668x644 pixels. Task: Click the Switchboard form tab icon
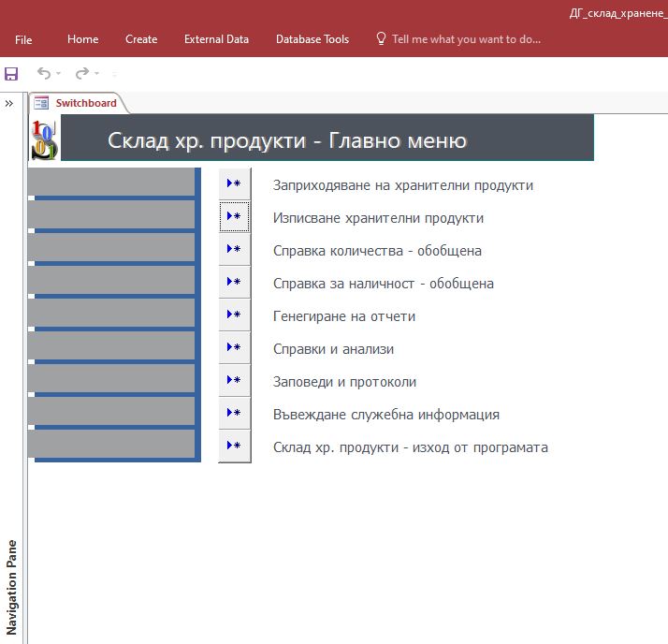pyautogui.click(x=41, y=103)
